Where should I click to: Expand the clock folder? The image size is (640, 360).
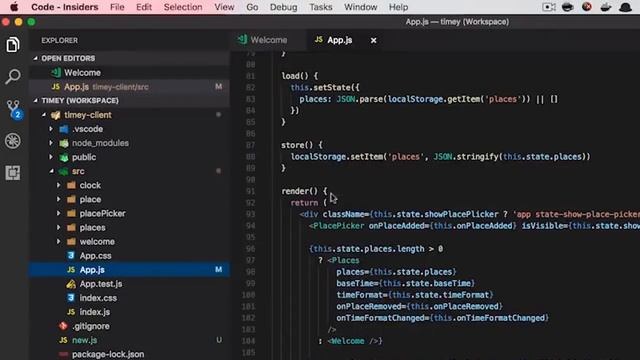pyautogui.click(x=59, y=185)
